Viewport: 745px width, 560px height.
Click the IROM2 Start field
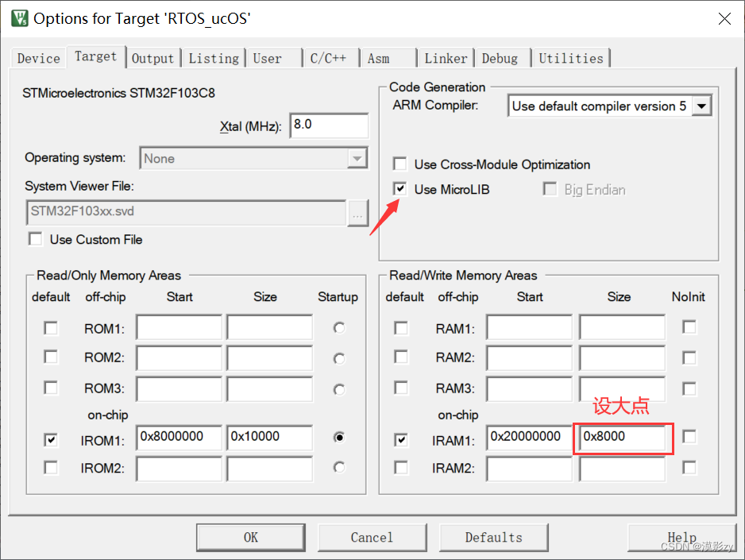click(x=179, y=469)
